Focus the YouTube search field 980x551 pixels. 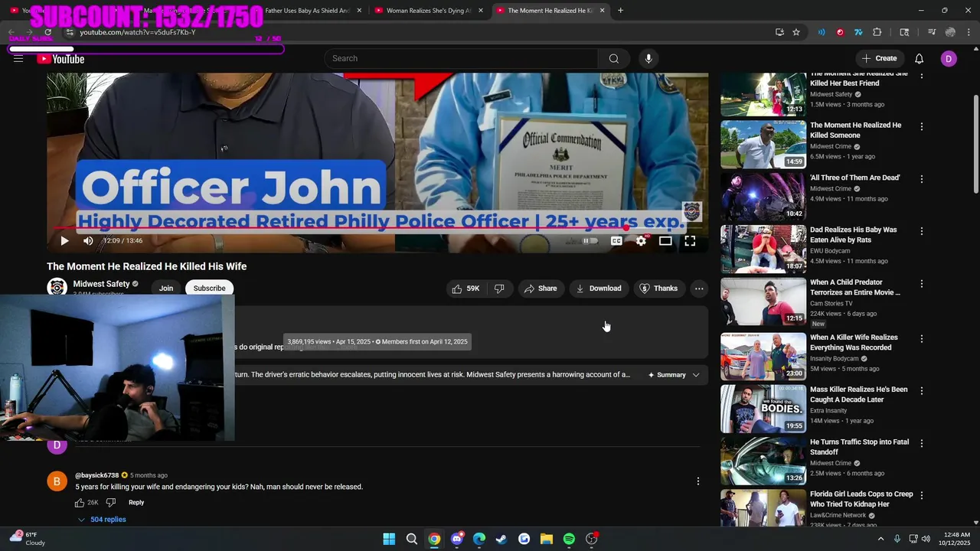click(x=462, y=59)
